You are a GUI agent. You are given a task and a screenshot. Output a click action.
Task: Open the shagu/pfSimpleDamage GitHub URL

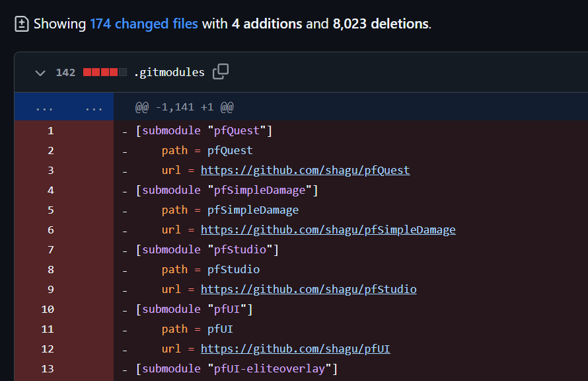coord(328,230)
